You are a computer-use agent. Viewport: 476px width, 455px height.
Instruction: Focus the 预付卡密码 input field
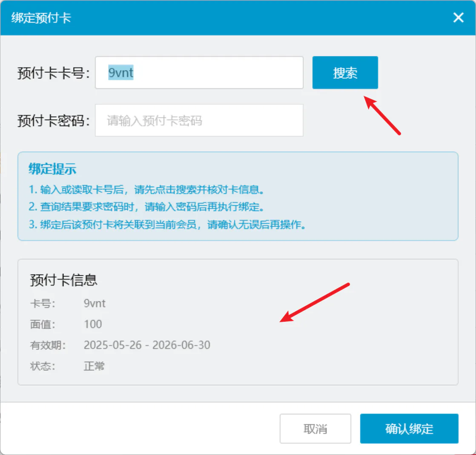click(199, 120)
